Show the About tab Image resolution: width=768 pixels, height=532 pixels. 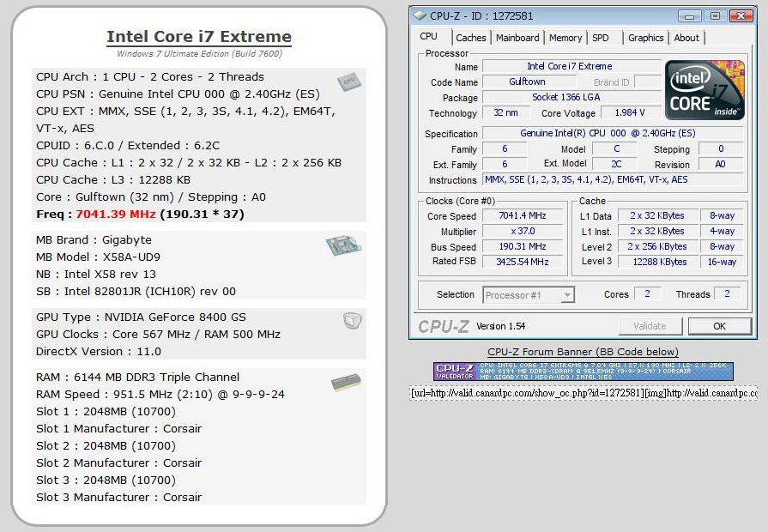coord(686,38)
